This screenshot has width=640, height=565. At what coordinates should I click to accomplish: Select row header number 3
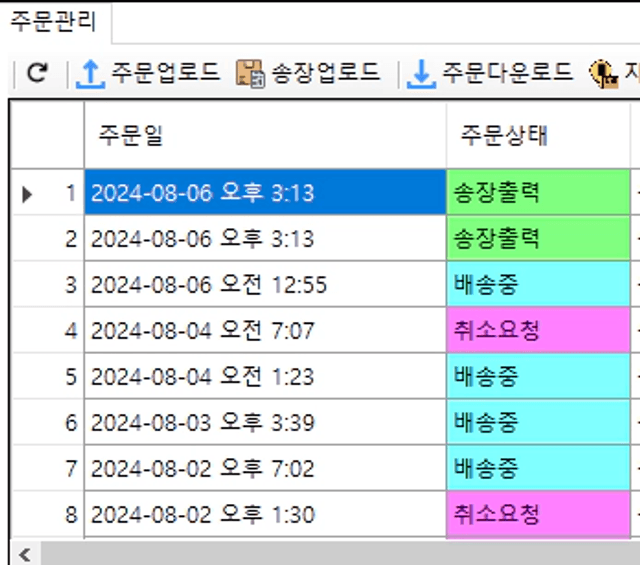48,285
